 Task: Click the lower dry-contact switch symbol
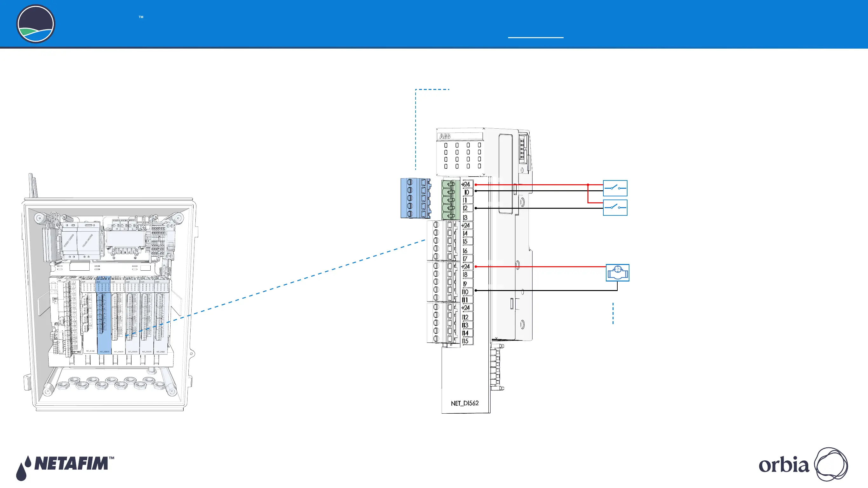615,207
